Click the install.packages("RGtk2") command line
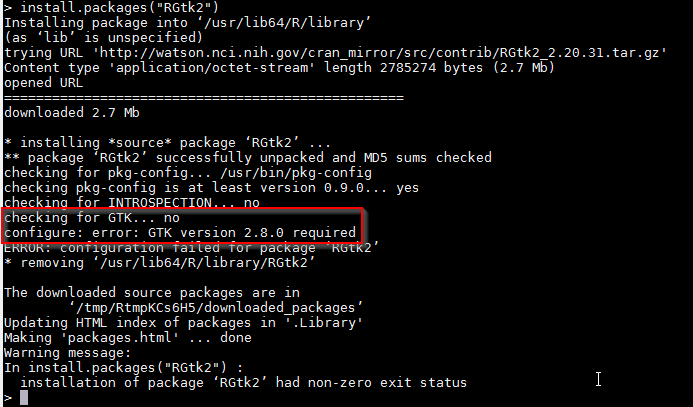Screen dimensions: 693x407 tap(111, 7)
